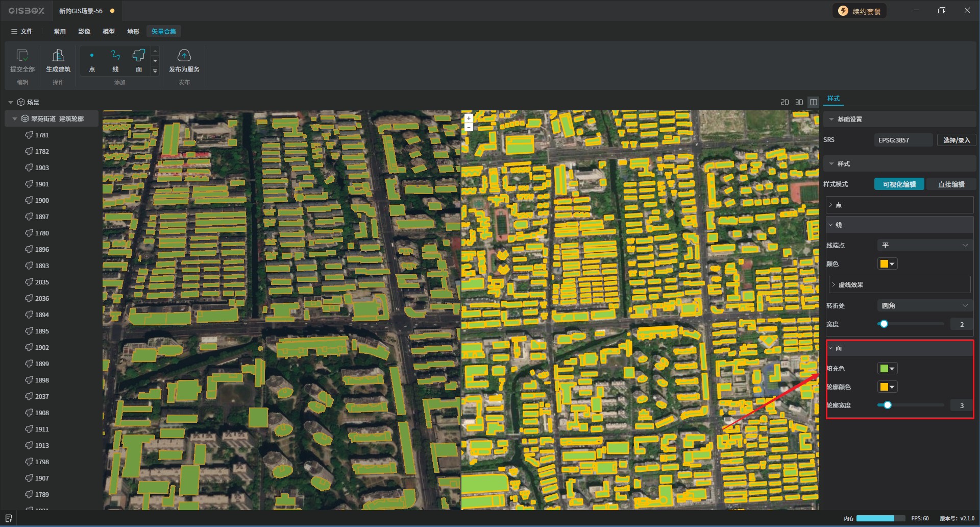Click the 选择/录入 SRS button
This screenshot has width=980, height=527.
(956, 140)
